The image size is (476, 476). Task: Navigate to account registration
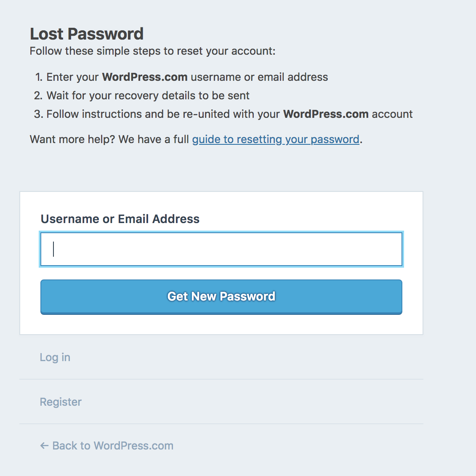[60, 402]
